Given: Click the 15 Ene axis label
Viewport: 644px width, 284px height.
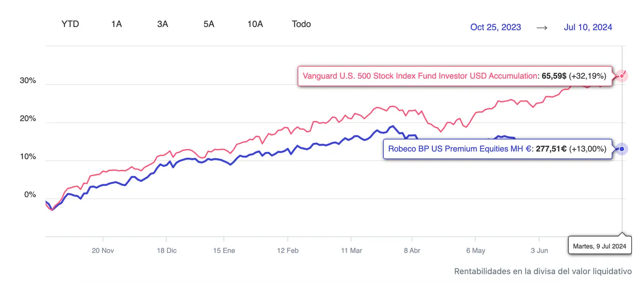Looking at the screenshot, I should tap(223, 251).
